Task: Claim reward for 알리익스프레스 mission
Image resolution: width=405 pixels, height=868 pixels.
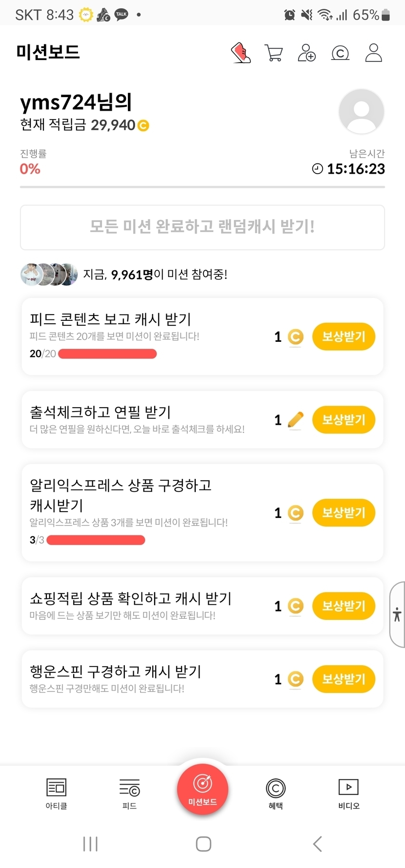Action: pos(344,513)
